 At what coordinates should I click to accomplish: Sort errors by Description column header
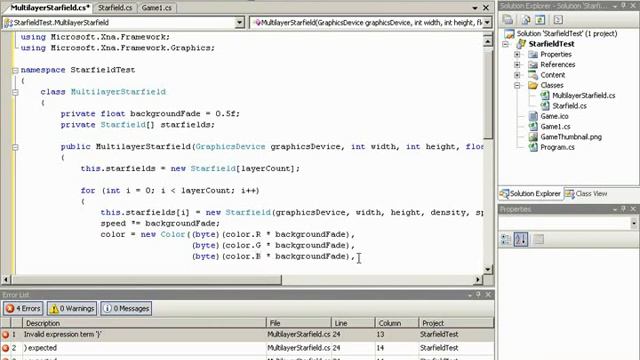coord(144,323)
